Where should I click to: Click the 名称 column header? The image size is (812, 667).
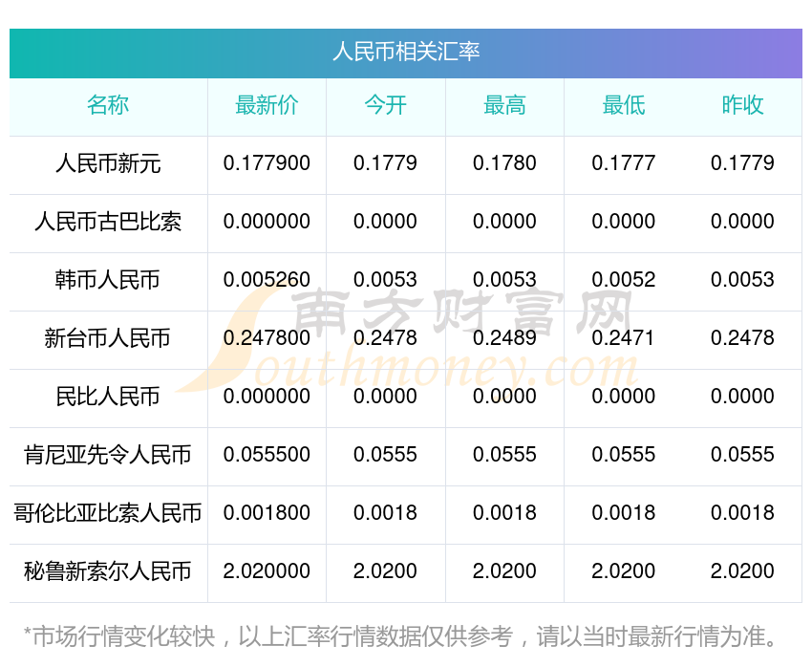pos(108,105)
